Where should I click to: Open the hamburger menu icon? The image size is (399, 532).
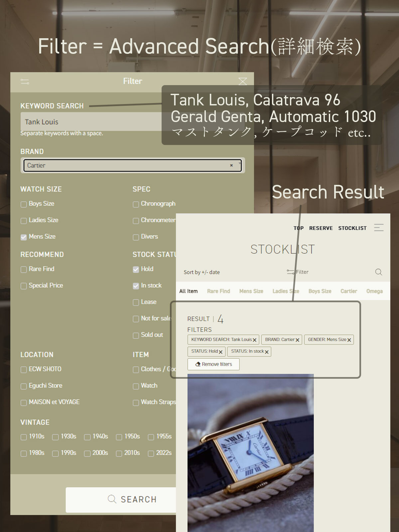pyautogui.click(x=379, y=228)
